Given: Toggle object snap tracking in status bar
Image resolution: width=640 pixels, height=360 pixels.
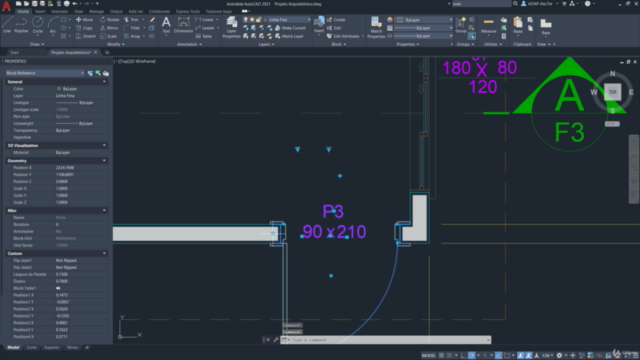Looking at the screenshot, I should pos(498,356).
